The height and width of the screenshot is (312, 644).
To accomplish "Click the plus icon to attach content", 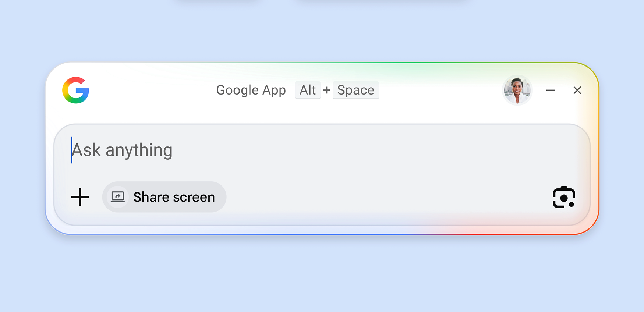I will click(80, 197).
